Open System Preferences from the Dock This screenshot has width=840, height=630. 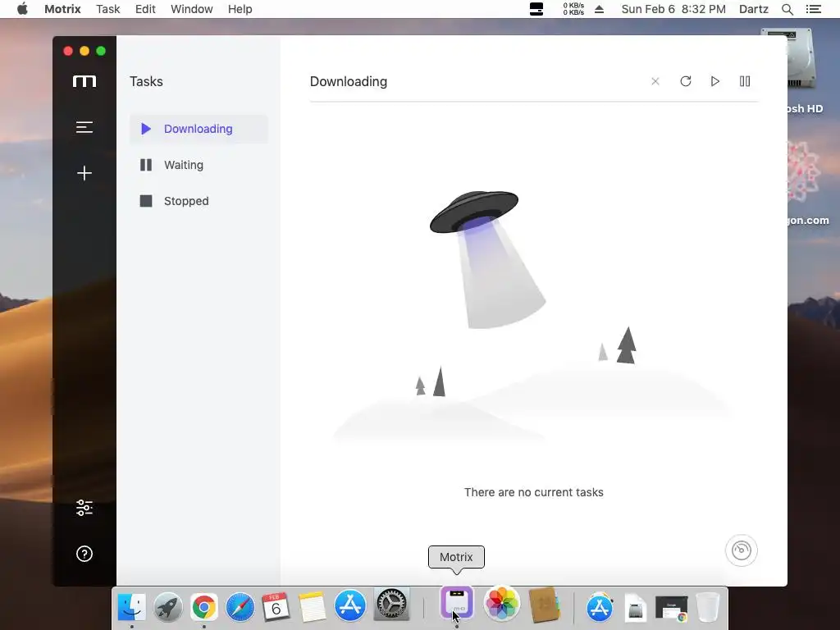[x=391, y=605]
